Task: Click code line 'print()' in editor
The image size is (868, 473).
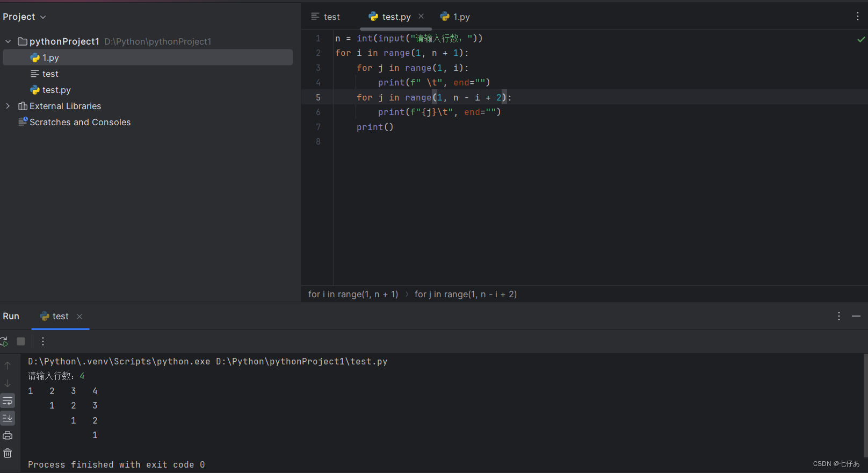Action: pos(375,127)
